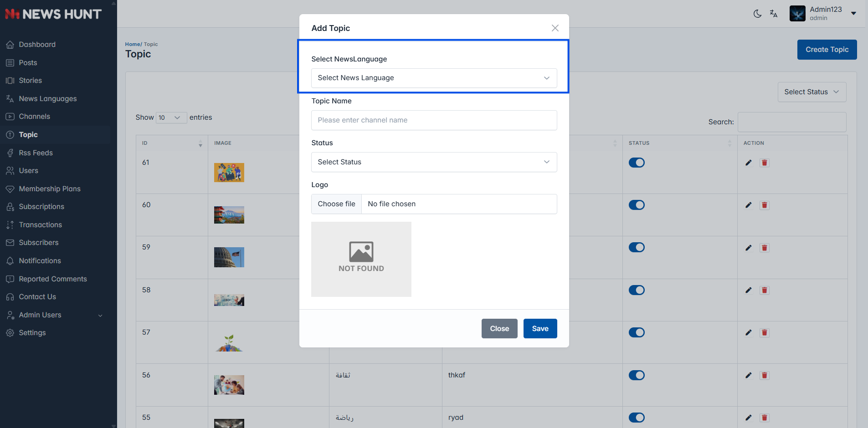Delete topic row 61 with trash icon
The width and height of the screenshot is (868, 428).
pyautogui.click(x=765, y=163)
